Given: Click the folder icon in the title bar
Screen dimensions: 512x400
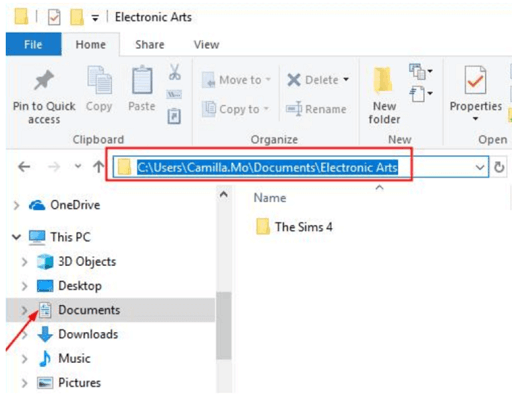Looking at the screenshot, I should [x=21, y=16].
